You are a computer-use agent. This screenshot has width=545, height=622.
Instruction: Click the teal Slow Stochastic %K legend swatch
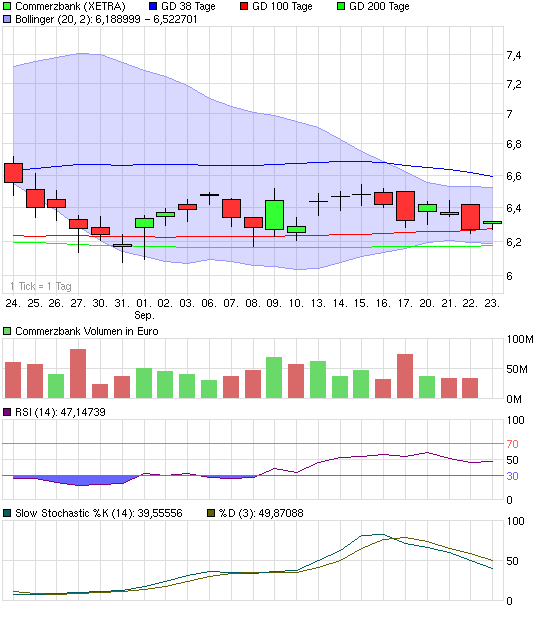[x=7, y=513]
